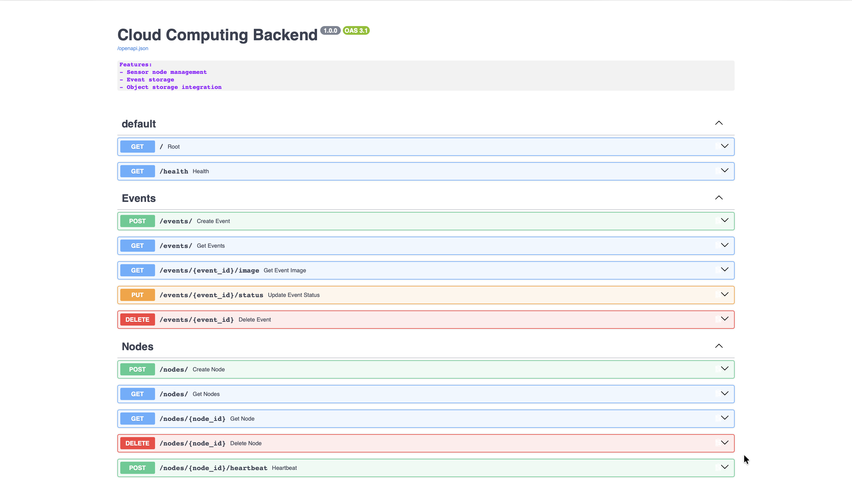
Task: Copy the Update Event Status path to clipboard
Action: (718, 295)
